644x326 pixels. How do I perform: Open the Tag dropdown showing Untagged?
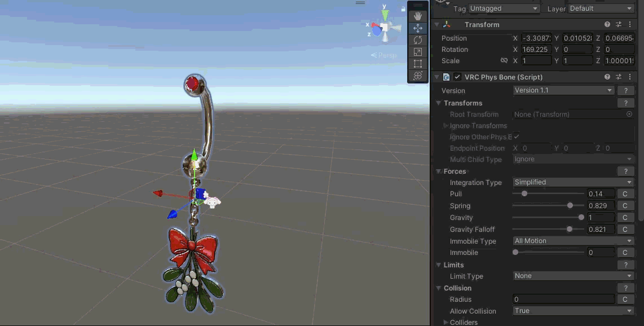[504, 8]
